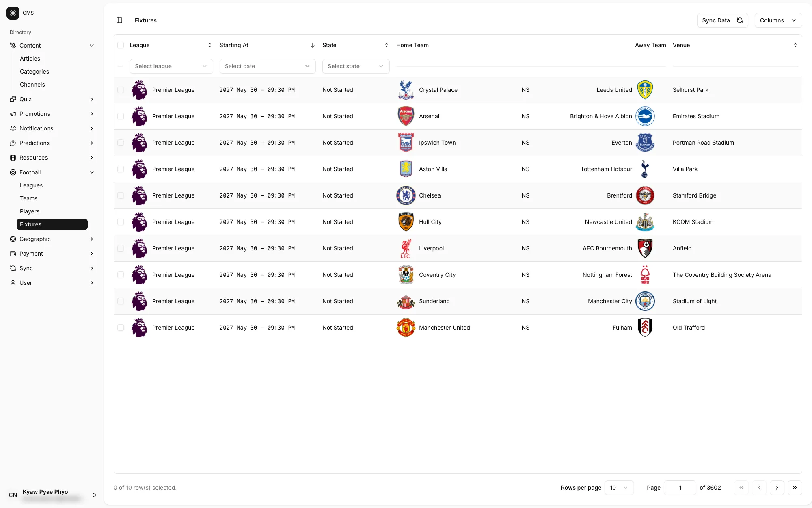Select the Crystal Palace fixture checkbox

(x=121, y=90)
